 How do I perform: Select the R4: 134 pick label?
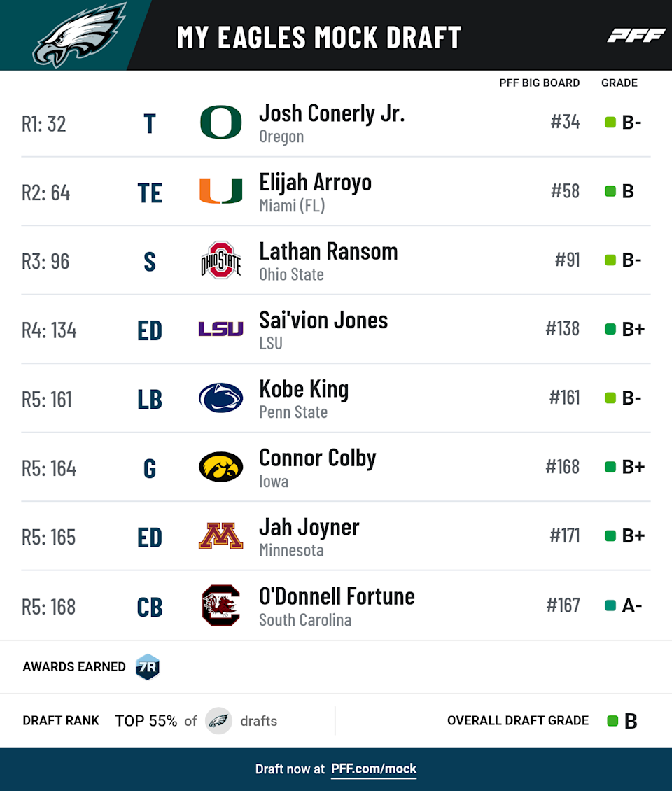[x=49, y=330]
